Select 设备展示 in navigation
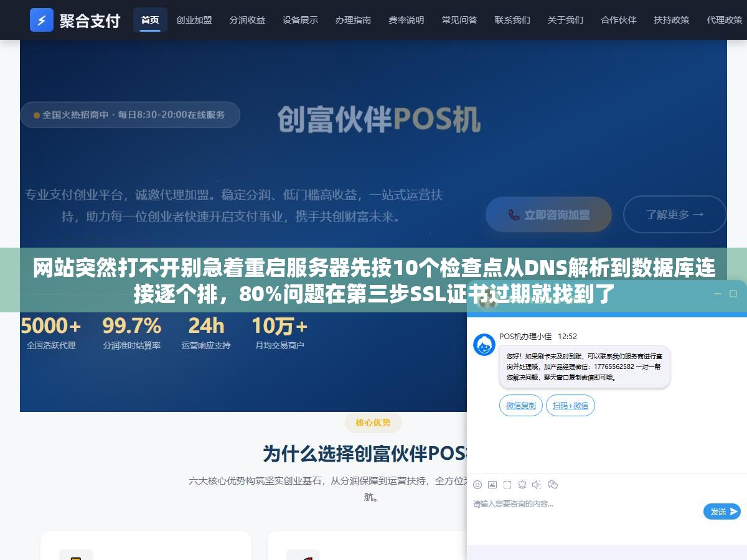 tap(300, 20)
